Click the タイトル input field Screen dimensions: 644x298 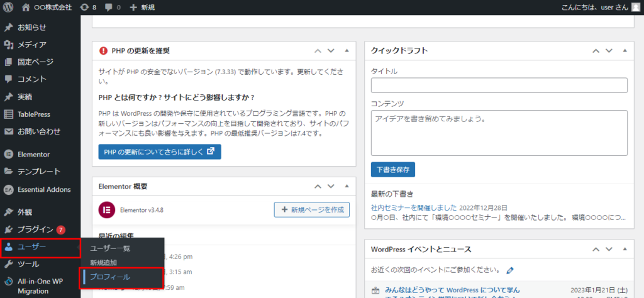click(499, 86)
